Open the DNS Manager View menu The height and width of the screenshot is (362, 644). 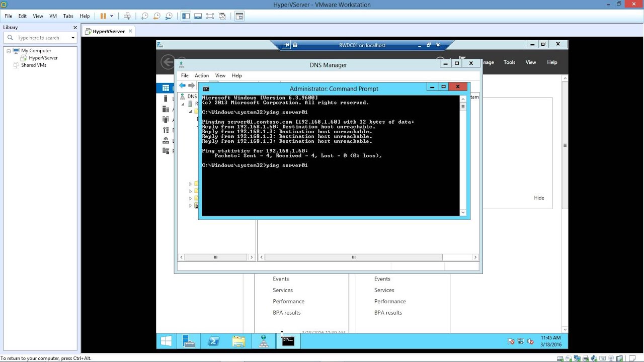(220, 75)
